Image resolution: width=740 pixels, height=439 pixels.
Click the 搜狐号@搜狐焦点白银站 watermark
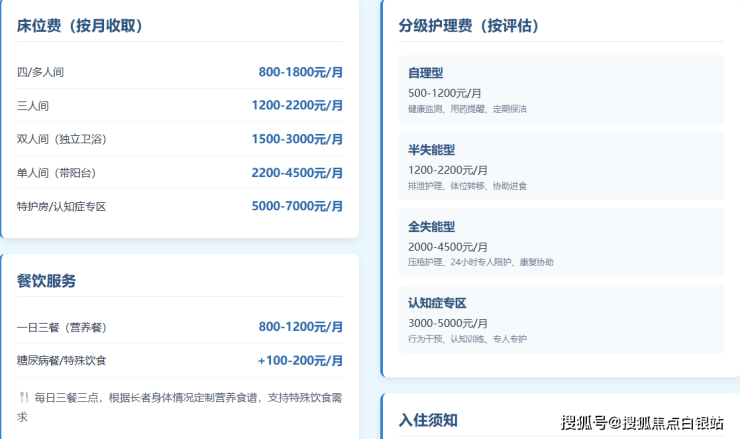click(642, 422)
